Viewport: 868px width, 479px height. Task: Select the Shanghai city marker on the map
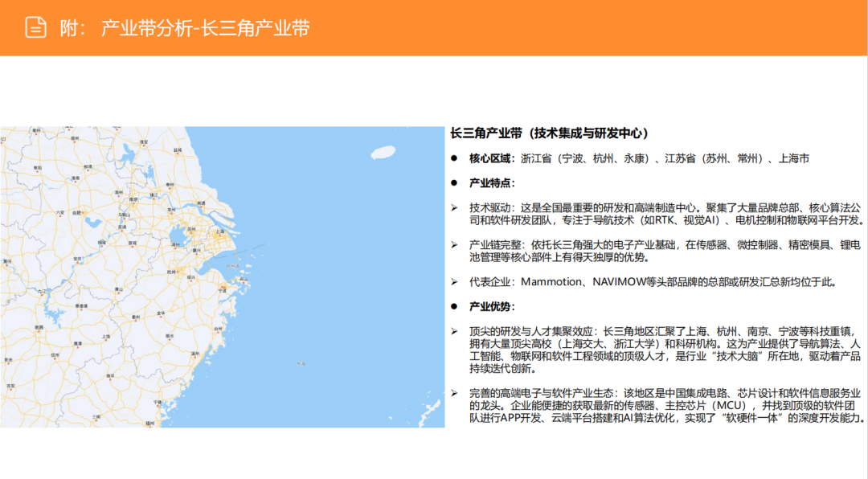[x=220, y=235]
